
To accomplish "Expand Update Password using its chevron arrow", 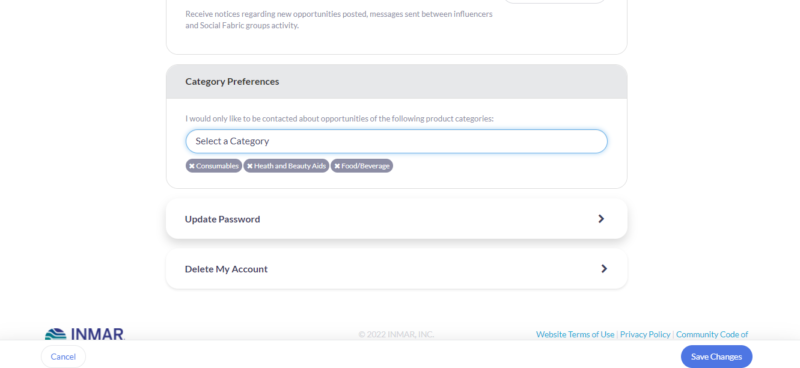I will pyautogui.click(x=601, y=219).
